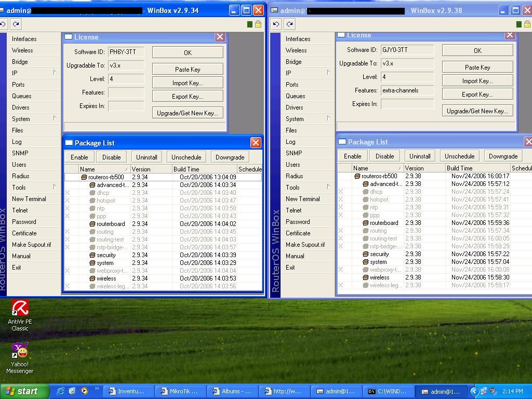
Task: Open Log menu in right WinBox
Action: coord(308,142)
